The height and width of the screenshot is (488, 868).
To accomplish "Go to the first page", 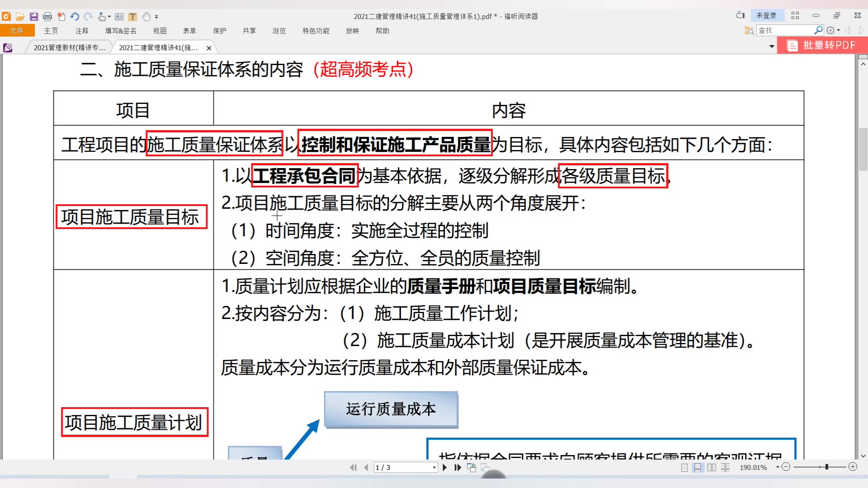I will [353, 467].
